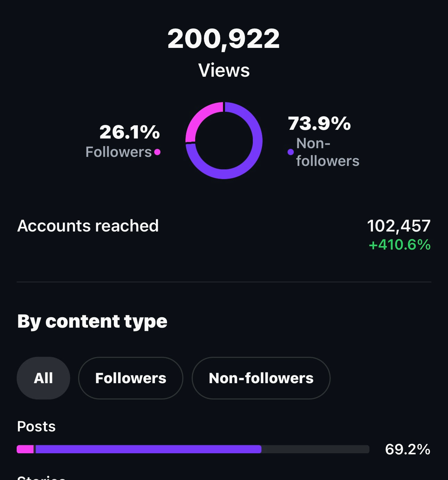The width and height of the screenshot is (448, 480).
Task: Click the purple segment of the Posts bar
Action: [x=148, y=449]
